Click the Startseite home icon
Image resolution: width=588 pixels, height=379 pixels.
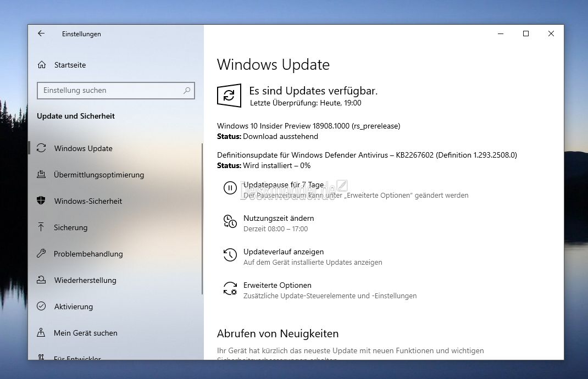pyautogui.click(x=42, y=65)
